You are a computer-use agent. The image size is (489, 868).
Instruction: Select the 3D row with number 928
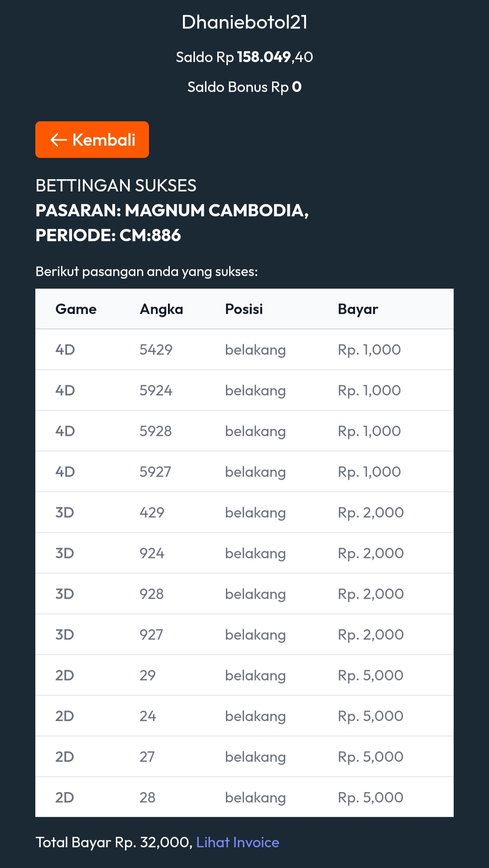244,594
